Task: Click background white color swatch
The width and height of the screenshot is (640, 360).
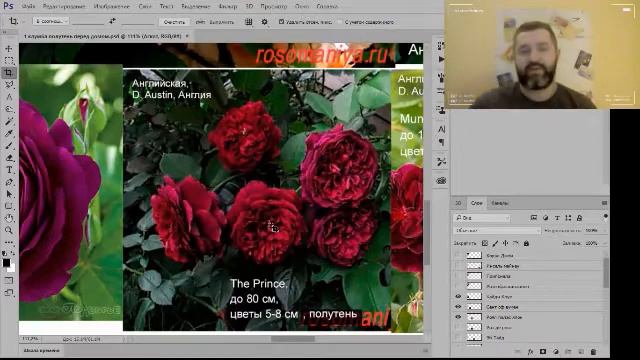Action: point(11,268)
